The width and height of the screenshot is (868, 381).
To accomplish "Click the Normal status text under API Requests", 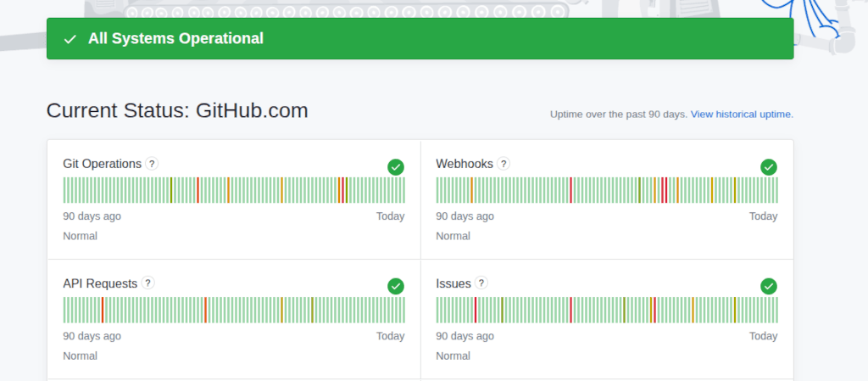I will click(81, 356).
